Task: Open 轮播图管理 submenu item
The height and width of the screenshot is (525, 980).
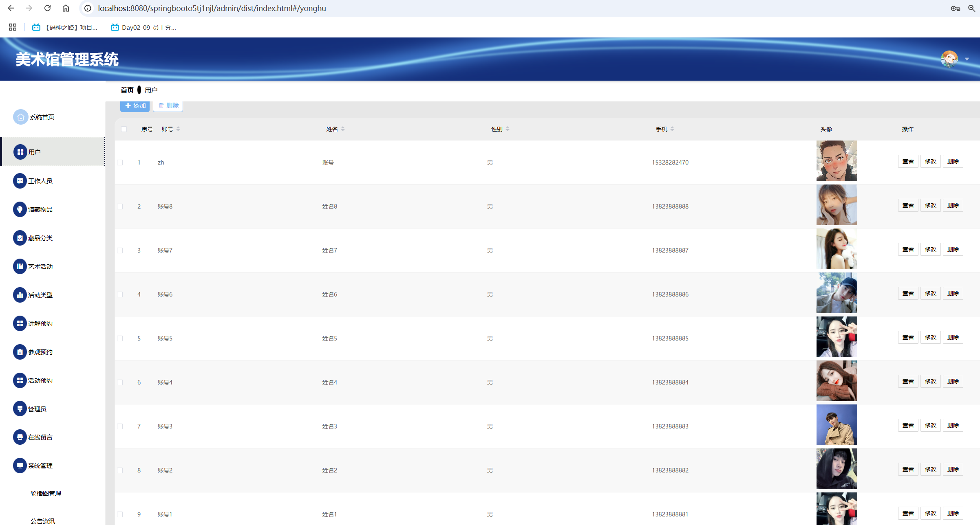Action: 46,493
